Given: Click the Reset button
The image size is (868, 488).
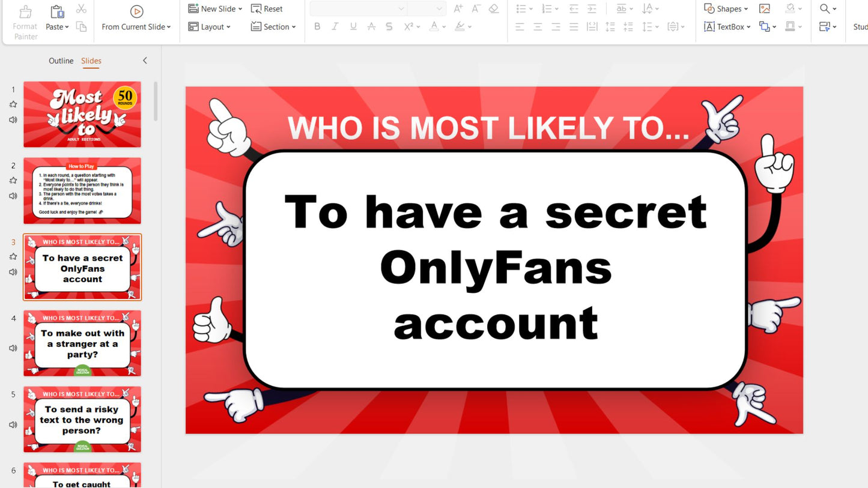Looking at the screenshot, I should [266, 8].
